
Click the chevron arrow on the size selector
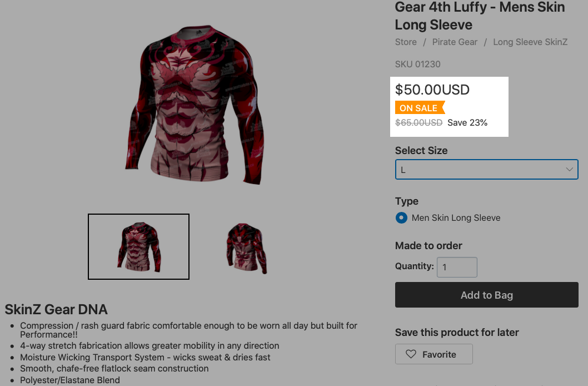569,169
